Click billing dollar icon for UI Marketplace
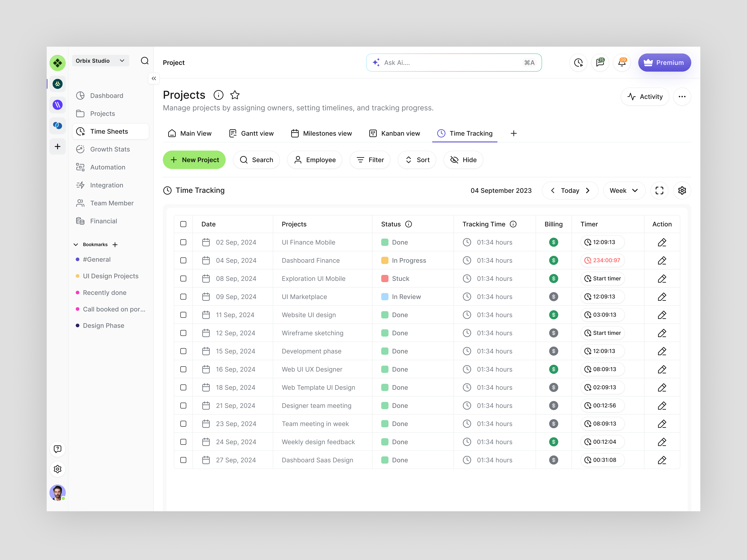 tap(553, 297)
